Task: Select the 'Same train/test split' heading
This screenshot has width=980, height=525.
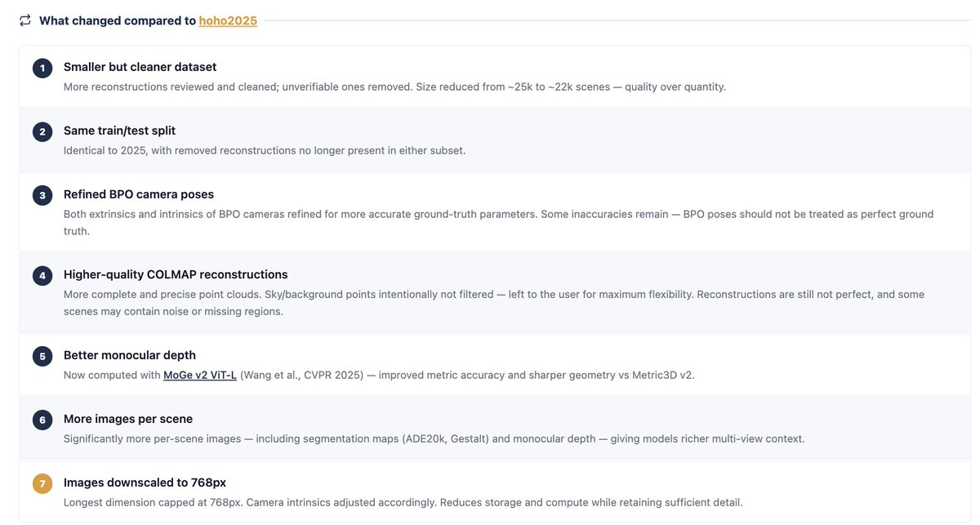Action: [119, 131]
